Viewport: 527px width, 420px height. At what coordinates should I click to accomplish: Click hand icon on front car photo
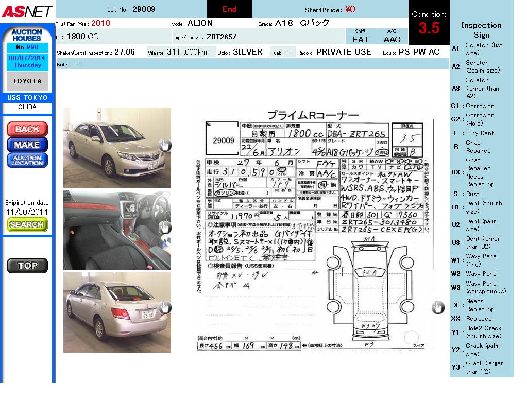pyautogui.click(x=164, y=145)
